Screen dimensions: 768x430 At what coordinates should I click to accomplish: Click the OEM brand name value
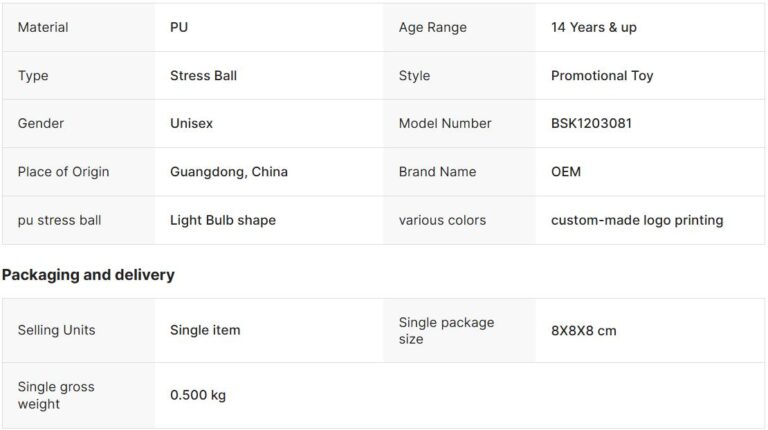[566, 171]
